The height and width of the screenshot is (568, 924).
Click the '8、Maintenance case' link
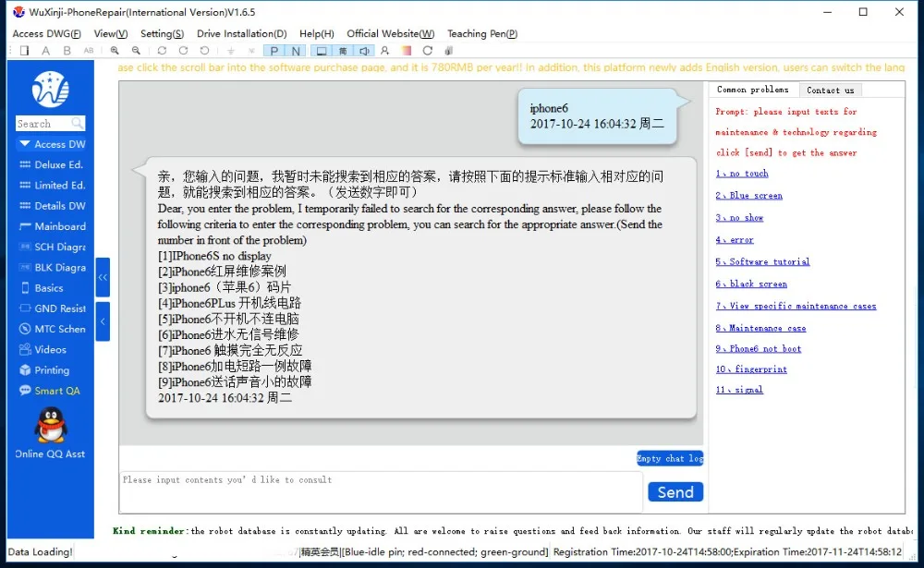tap(760, 328)
